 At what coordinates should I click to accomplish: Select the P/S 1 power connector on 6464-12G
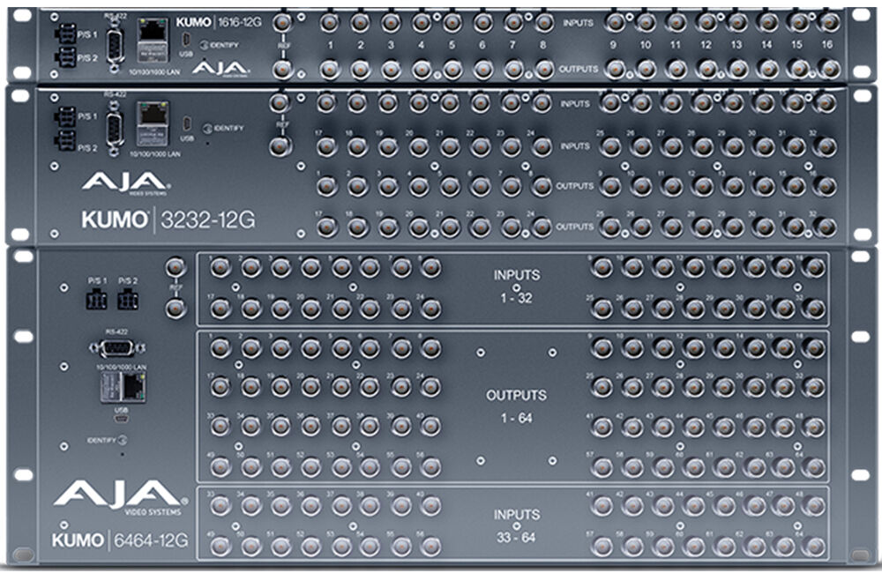click(96, 300)
